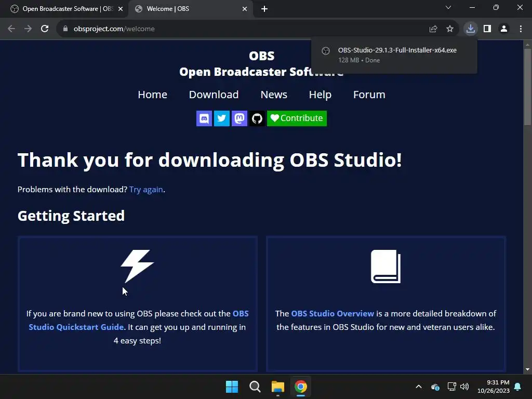The image size is (532, 399).
Task: Go to the Home nav item
Action: click(x=152, y=95)
